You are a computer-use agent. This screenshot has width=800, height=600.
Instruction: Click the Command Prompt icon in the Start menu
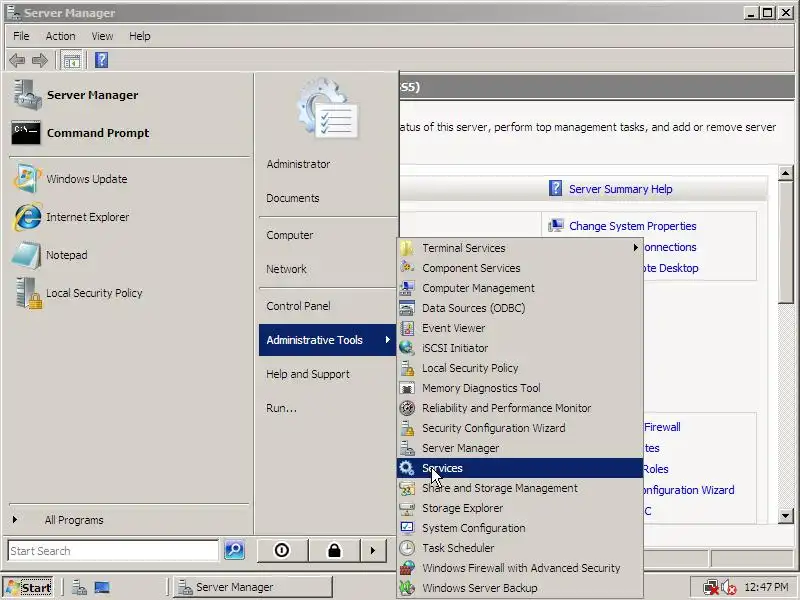tap(26, 133)
